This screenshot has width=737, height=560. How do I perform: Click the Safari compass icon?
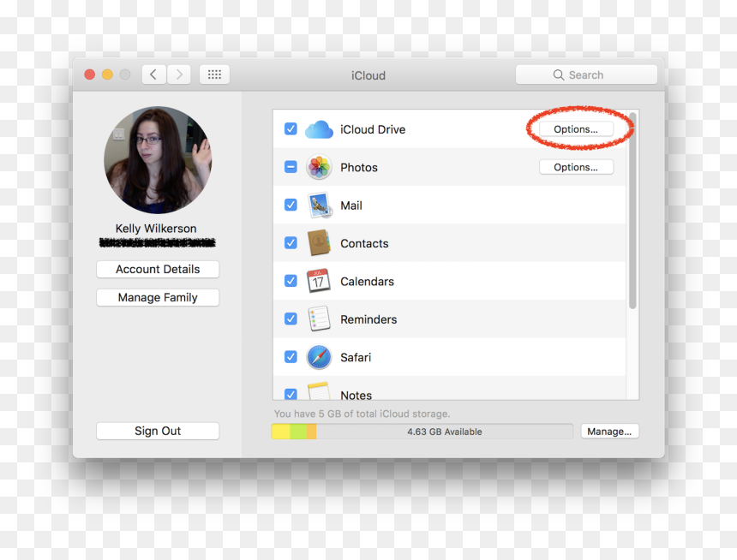[x=319, y=357]
